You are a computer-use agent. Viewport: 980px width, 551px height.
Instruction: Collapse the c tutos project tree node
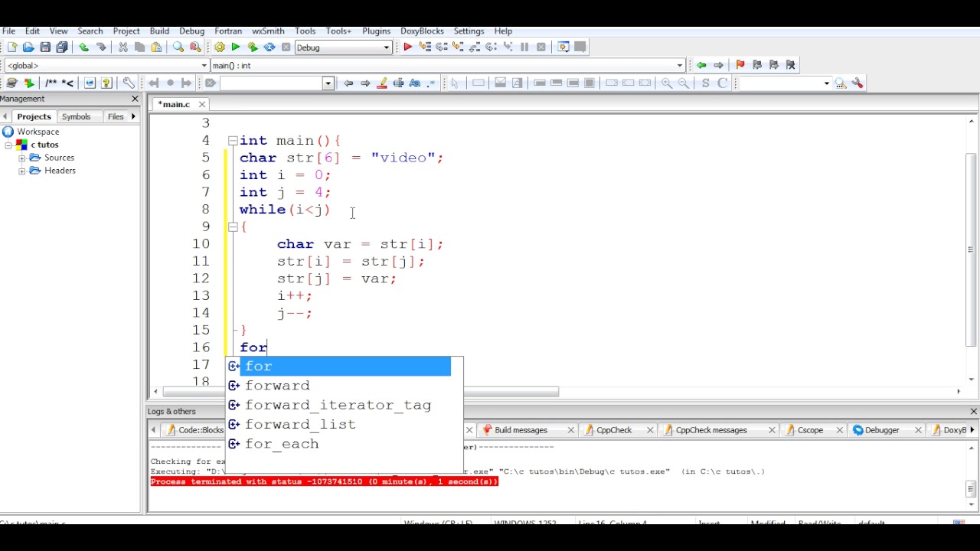(8, 145)
